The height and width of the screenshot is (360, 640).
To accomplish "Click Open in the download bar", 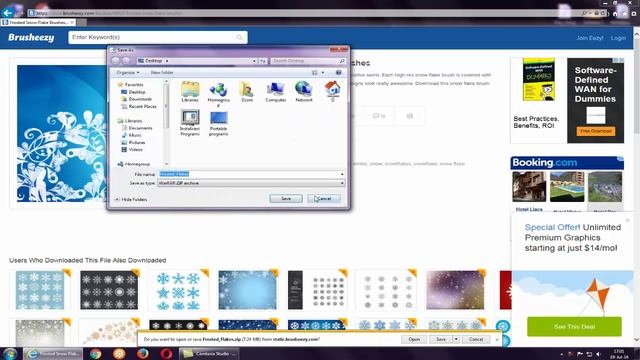I will pos(414,339).
